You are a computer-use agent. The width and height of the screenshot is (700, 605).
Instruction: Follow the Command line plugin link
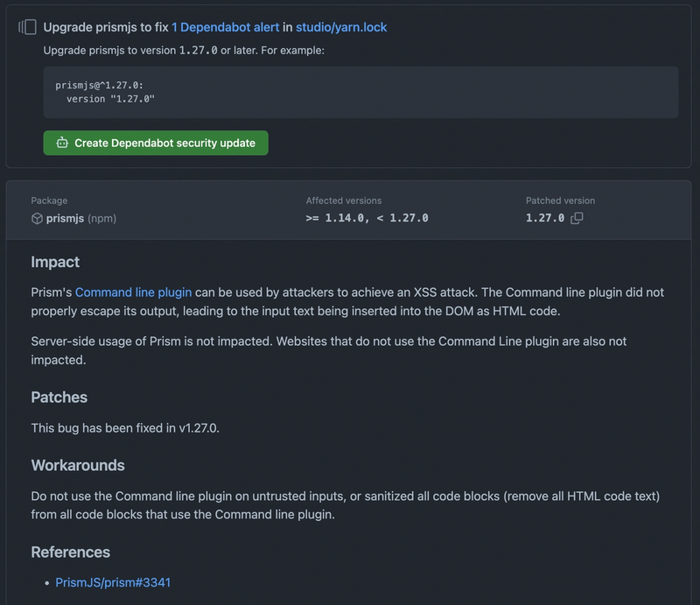[x=133, y=292]
